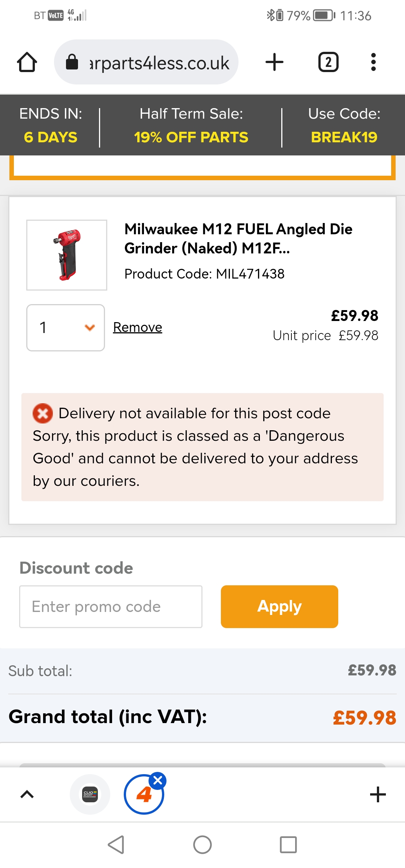405x868 pixels.
Task: Expand the bottom tab group chevron
Action: click(27, 794)
